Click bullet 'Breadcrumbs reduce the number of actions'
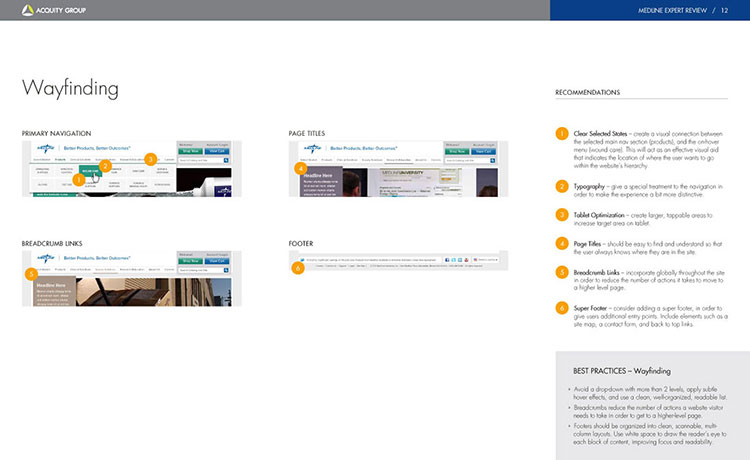 pos(648,411)
